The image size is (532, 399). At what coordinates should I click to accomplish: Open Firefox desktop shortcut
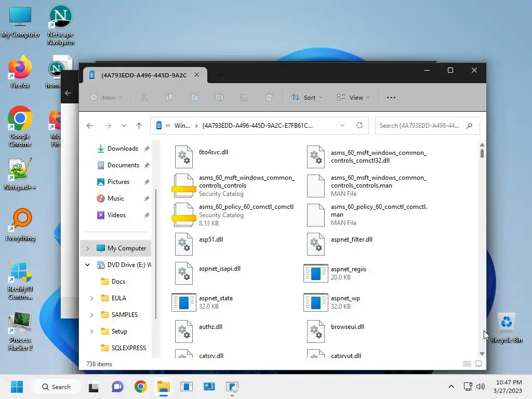(x=20, y=72)
